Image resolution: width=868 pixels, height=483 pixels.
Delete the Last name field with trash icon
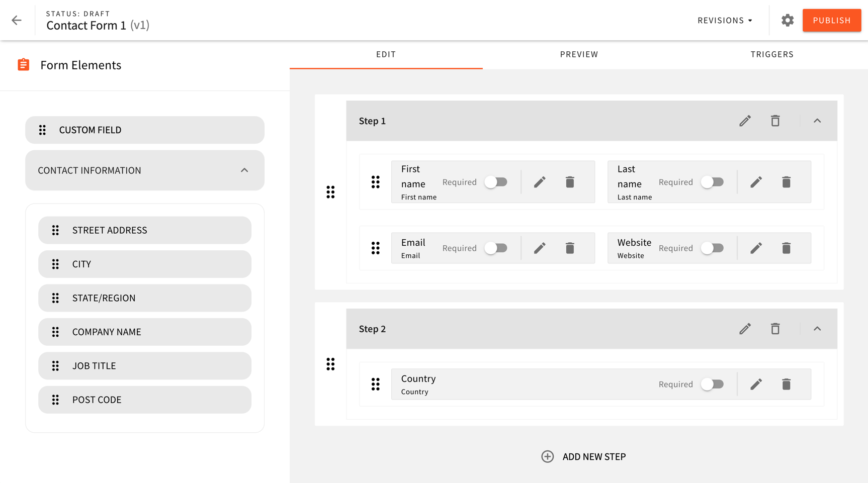click(786, 182)
